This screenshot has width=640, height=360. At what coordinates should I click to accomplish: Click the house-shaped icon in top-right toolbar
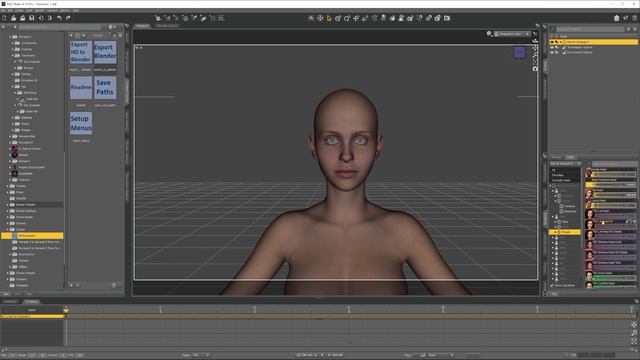pyautogui.click(x=616, y=18)
